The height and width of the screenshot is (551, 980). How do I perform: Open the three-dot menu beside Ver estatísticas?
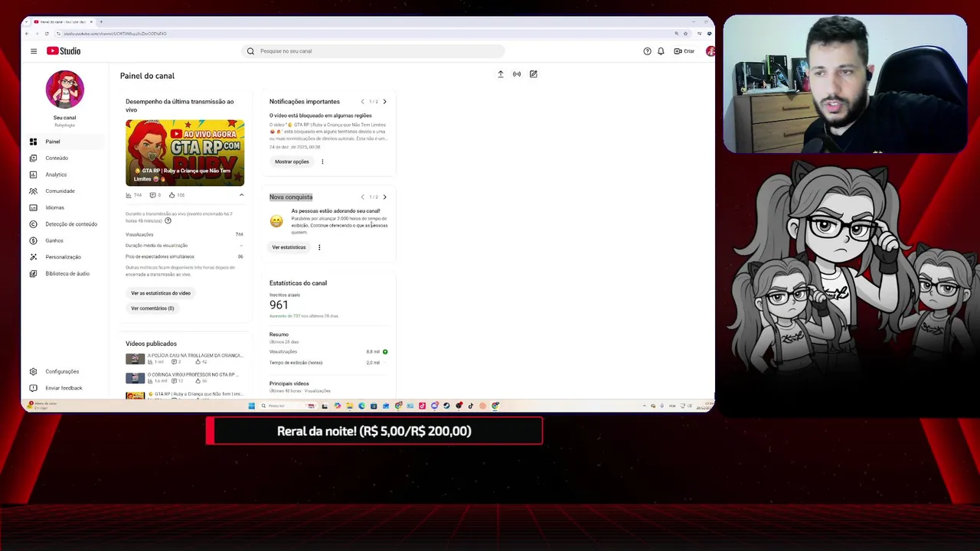point(319,247)
